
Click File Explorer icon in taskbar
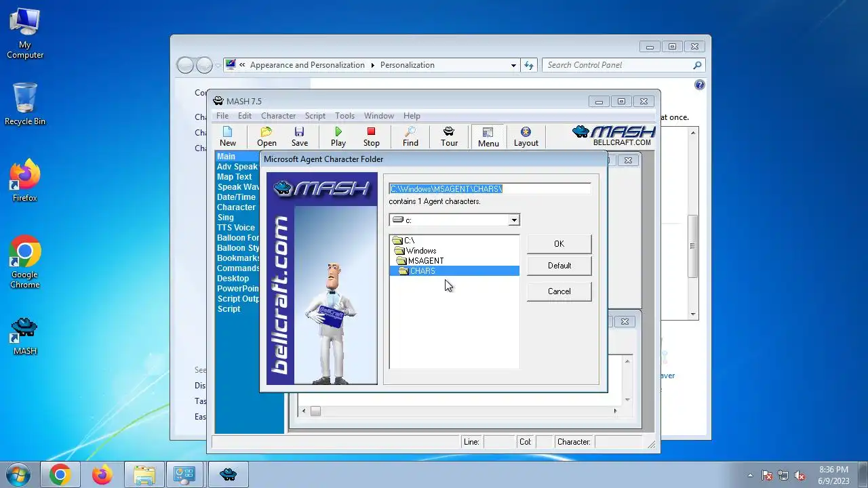coord(144,474)
